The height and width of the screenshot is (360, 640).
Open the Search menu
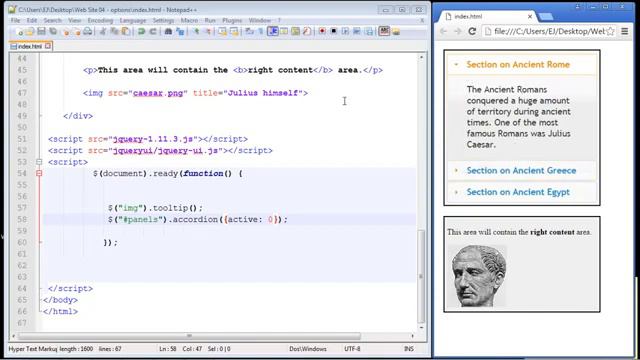52,20
